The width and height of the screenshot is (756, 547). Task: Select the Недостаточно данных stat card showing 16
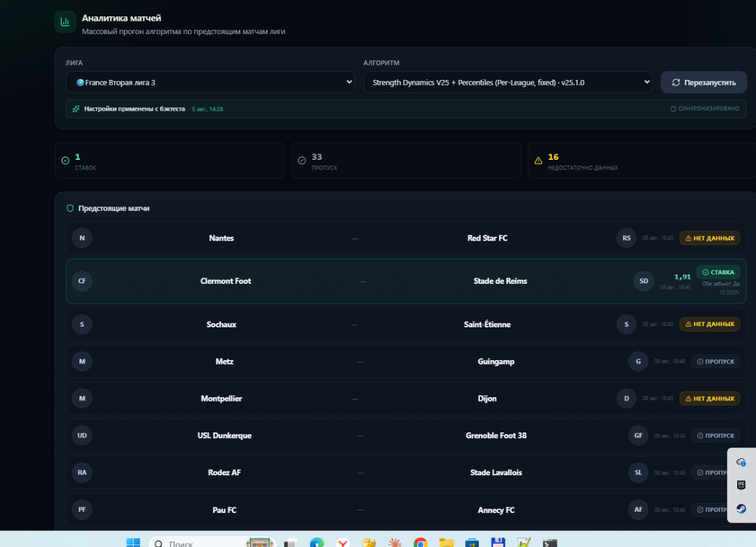coord(642,161)
